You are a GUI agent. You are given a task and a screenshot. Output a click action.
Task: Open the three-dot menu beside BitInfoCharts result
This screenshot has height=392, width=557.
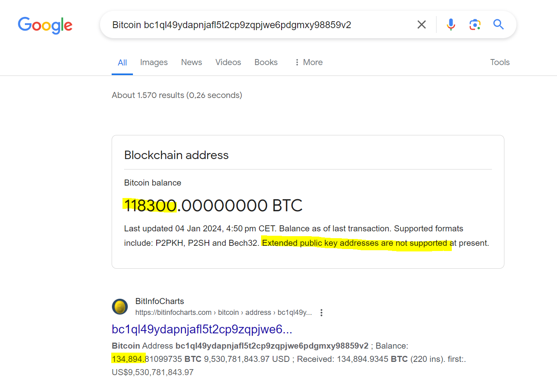coord(321,312)
